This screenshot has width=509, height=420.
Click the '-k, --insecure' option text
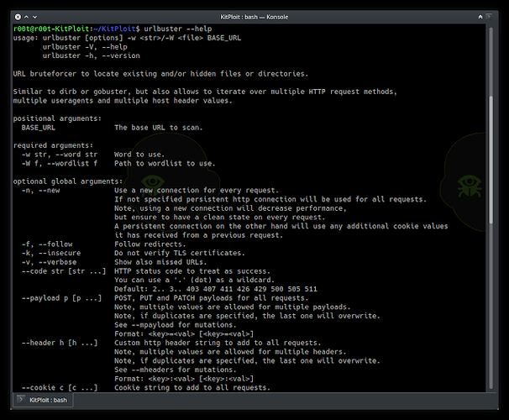coord(51,253)
